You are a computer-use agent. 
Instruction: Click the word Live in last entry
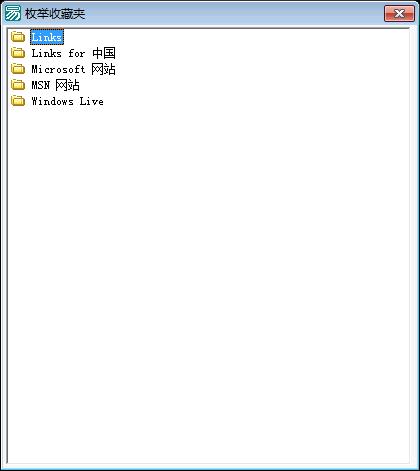[91, 101]
